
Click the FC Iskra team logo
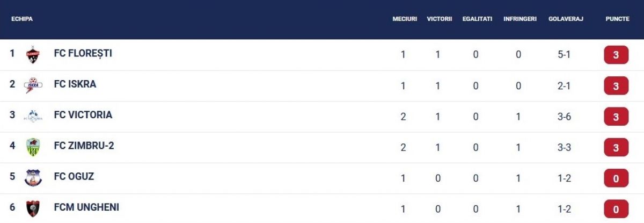pyautogui.click(x=33, y=85)
